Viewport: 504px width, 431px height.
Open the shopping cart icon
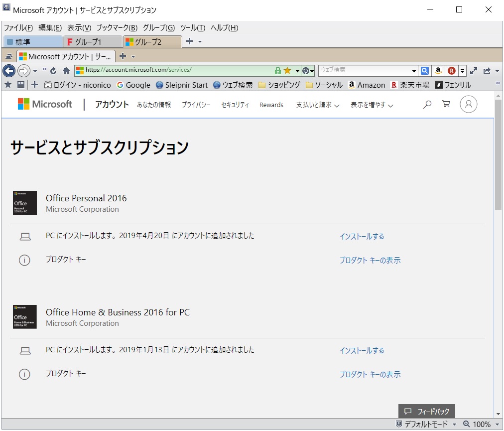click(446, 104)
